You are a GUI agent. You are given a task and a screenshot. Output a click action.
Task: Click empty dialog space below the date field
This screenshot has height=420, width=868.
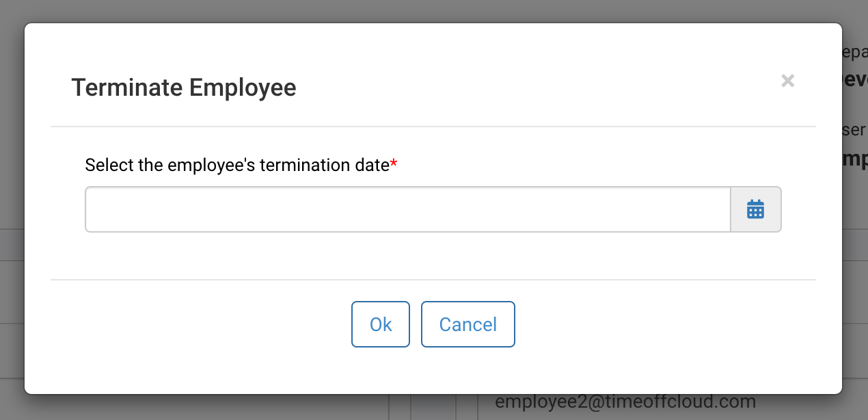pyautogui.click(x=433, y=255)
